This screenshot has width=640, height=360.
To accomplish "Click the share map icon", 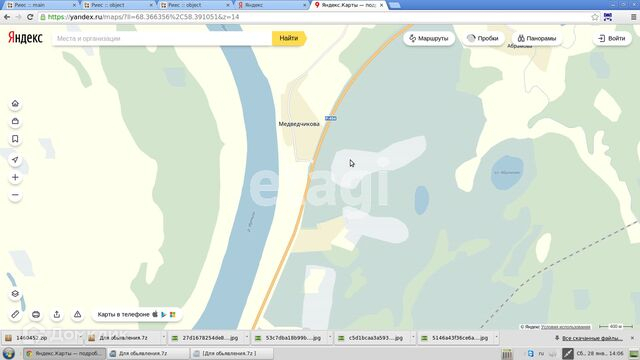I will pyautogui.click(x=57, y=314).
